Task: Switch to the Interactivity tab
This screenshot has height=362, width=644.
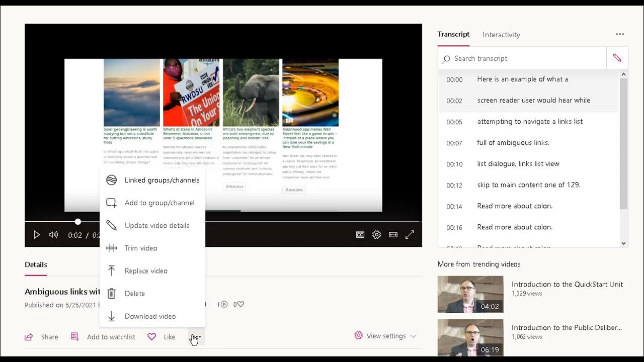Action: pos(501,34)
